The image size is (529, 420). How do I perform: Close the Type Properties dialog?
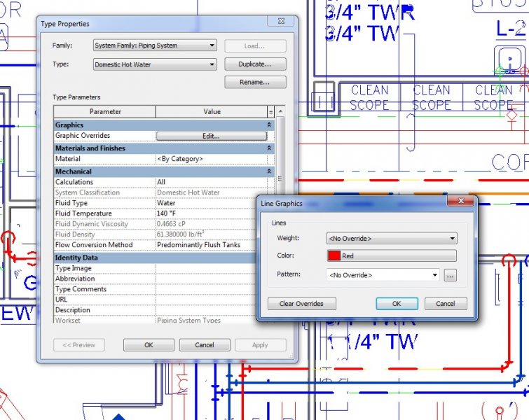pyautogui.click(x=281, y=21)
